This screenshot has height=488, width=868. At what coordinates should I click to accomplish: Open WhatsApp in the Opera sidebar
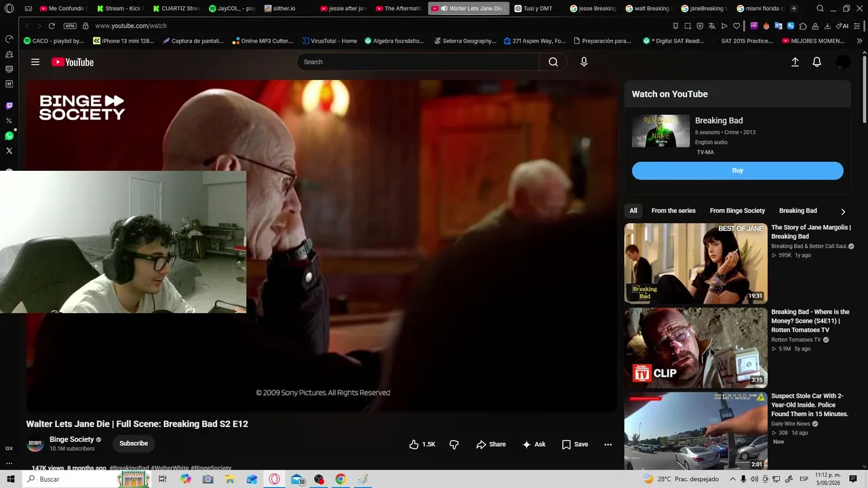point(9,136)
